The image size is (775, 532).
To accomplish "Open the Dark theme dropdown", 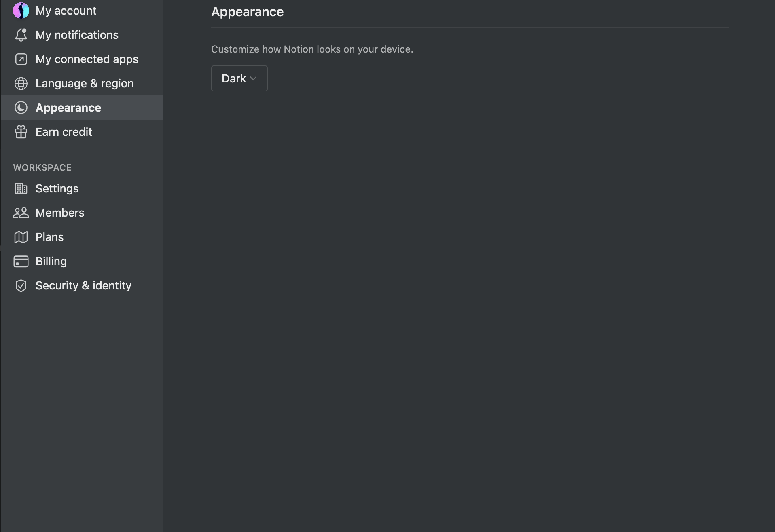I will pyautogui.click(x=239, y=78).
